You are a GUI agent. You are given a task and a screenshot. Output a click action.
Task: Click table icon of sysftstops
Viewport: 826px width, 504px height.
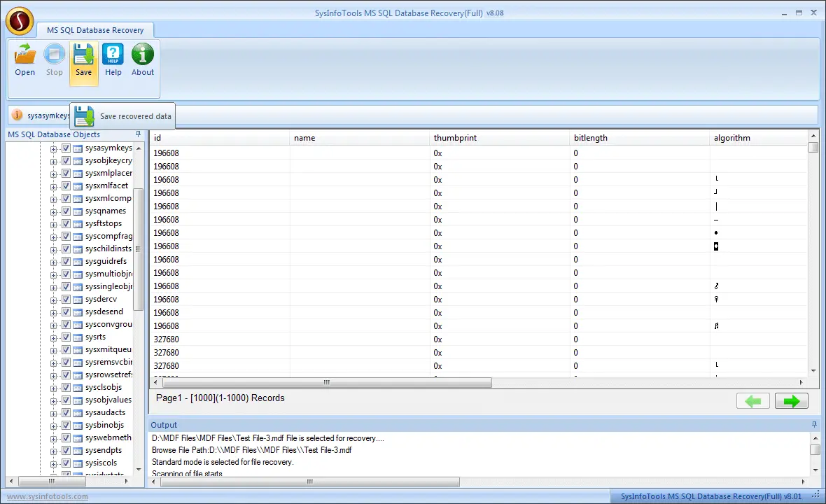(78, 224)
